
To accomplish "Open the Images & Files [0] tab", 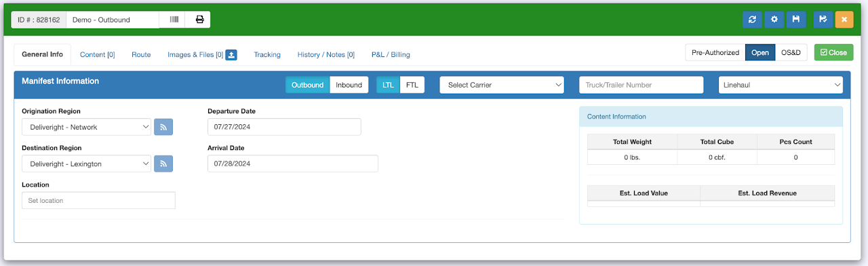I will tap(195, 54).
